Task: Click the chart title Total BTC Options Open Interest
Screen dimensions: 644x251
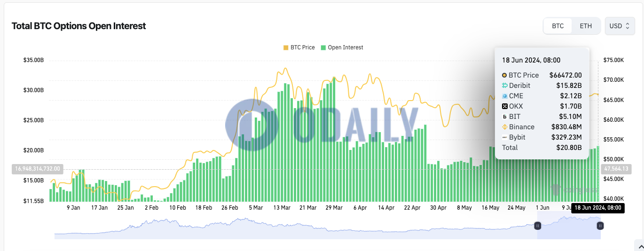Action: (x=79, y=26)
